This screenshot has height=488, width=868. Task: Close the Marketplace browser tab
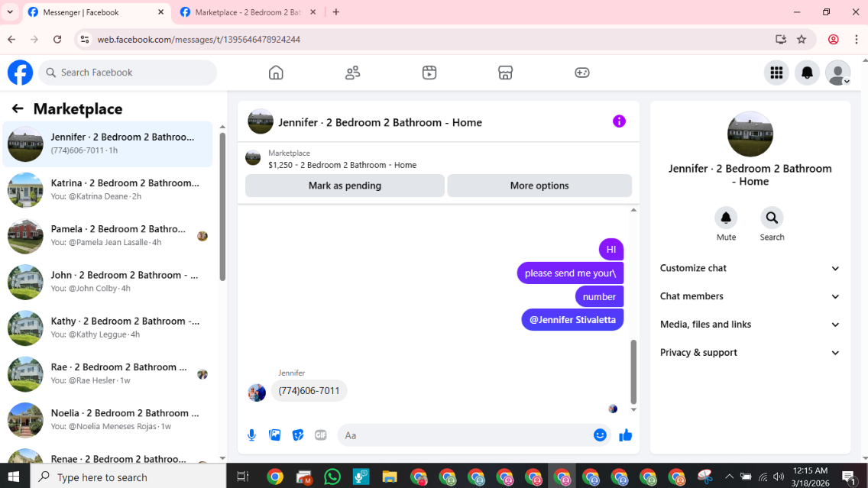[x=313, y=12]
